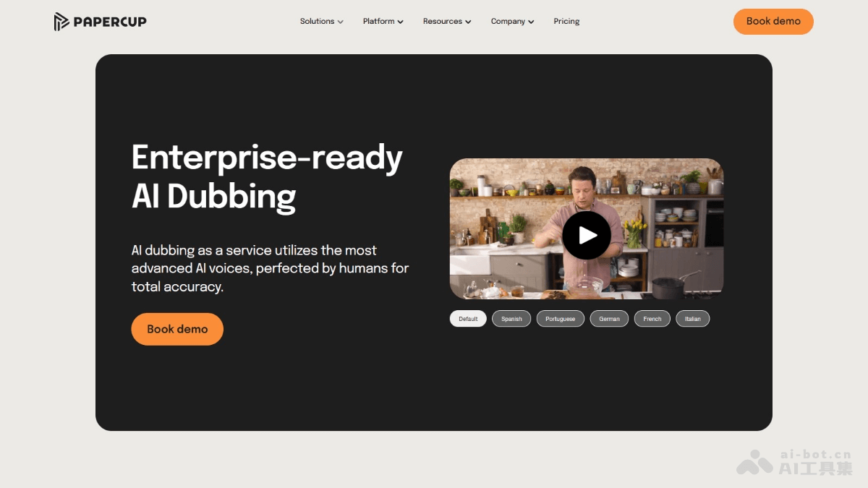Switch the video dubbing to French
This screenshot has height=488, width=868.
(652, 319)
